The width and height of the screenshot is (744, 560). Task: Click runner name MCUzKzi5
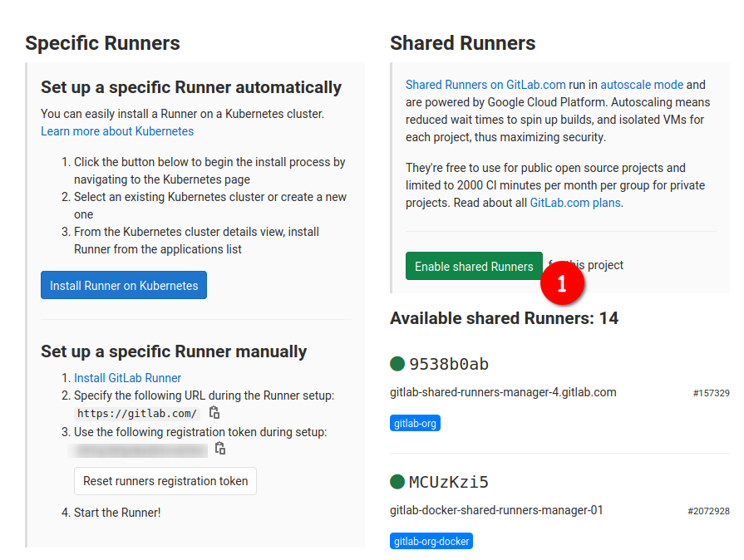[x=449, y=482]
